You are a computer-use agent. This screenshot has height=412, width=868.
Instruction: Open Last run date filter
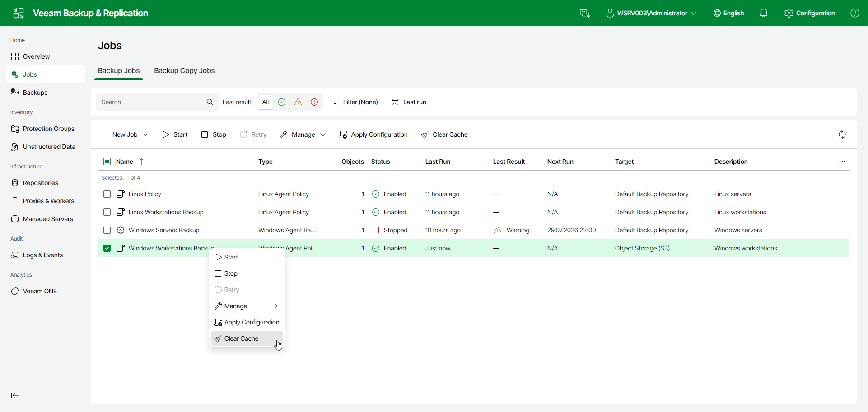[409, 102]
